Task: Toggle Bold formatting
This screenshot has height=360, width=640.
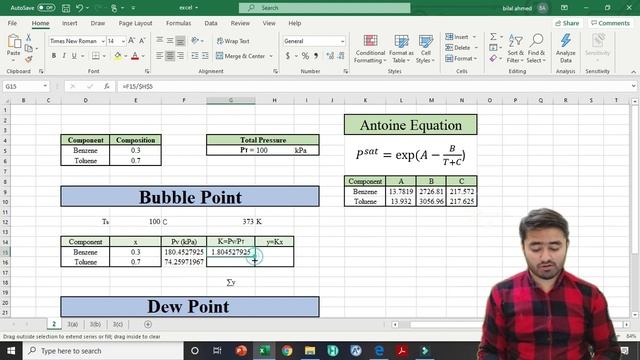Action: pos(53,56)
